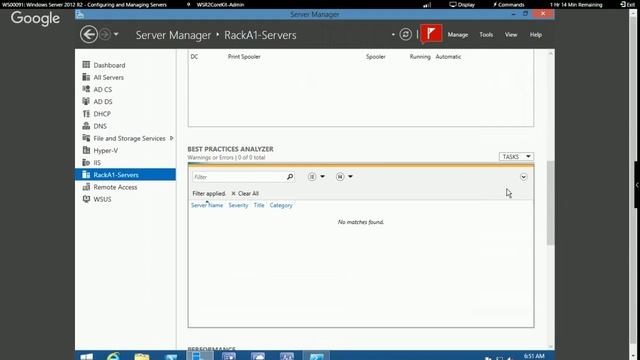The width and height of the screenshot is (640, 360).
Task: Click the Automatic start type cell
Action: (x=448, y=57)
